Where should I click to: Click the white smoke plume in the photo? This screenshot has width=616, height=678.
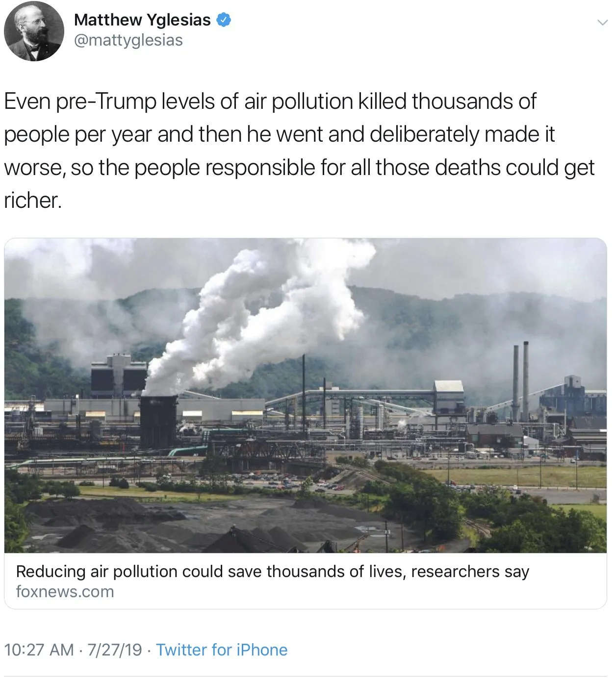[x=255, y=314]
